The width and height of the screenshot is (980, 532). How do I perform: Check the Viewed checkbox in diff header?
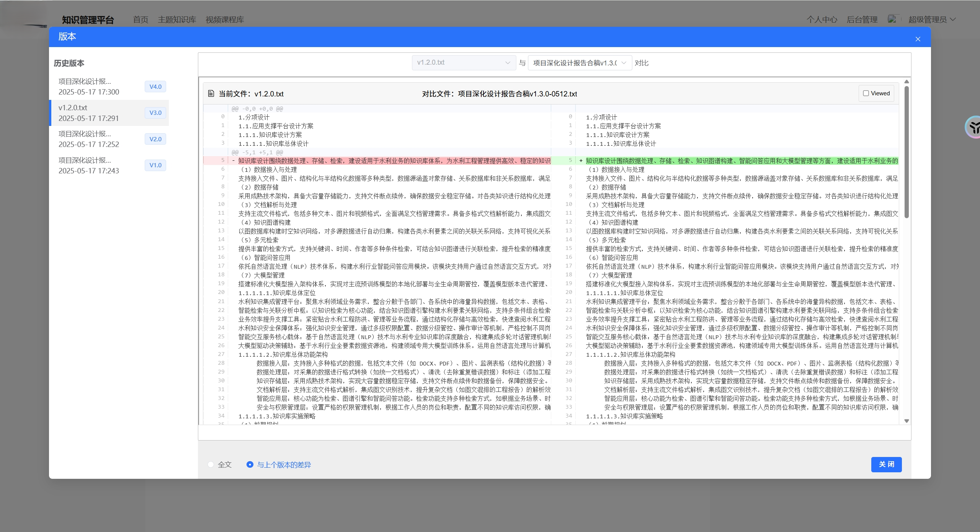click(x=866, y=93)
